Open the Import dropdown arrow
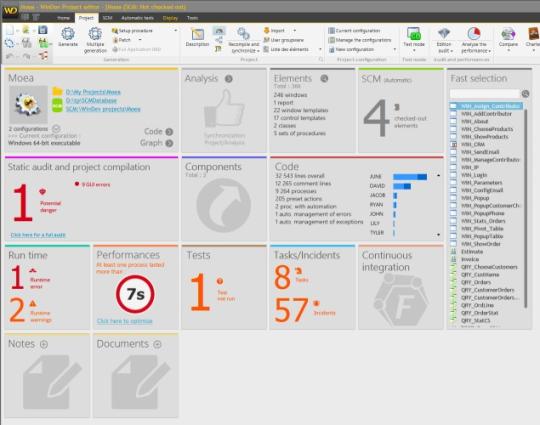540x425 pixels. point(295,31)
